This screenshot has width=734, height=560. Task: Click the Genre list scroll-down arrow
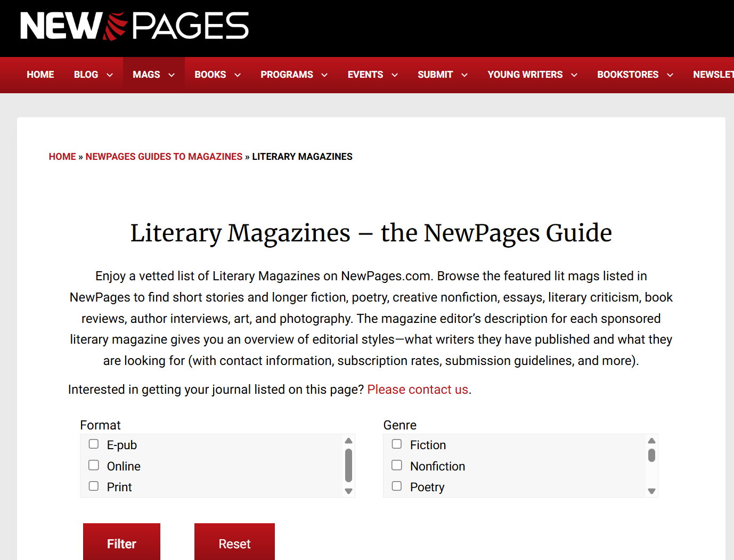coord(651,491)
